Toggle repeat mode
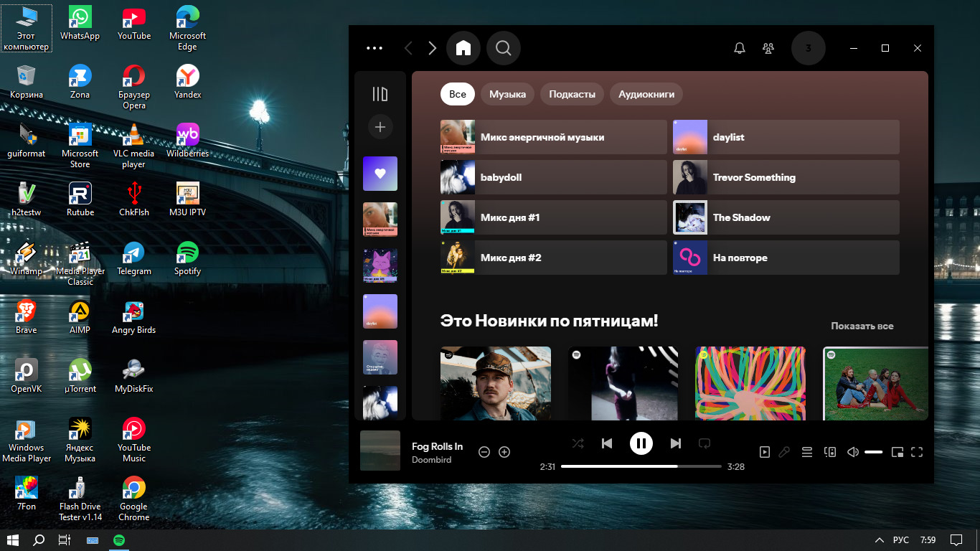Screen dimensions: 980x551 pos(705,443)
